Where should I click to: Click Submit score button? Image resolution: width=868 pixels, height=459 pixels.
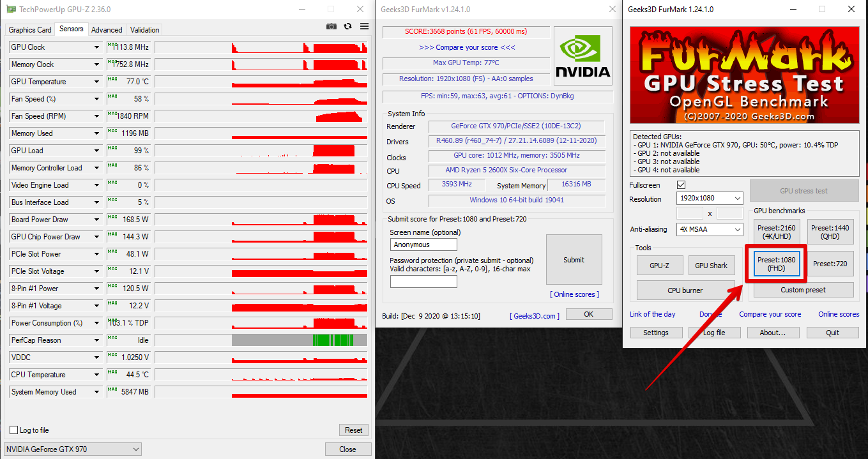point(574,260)
